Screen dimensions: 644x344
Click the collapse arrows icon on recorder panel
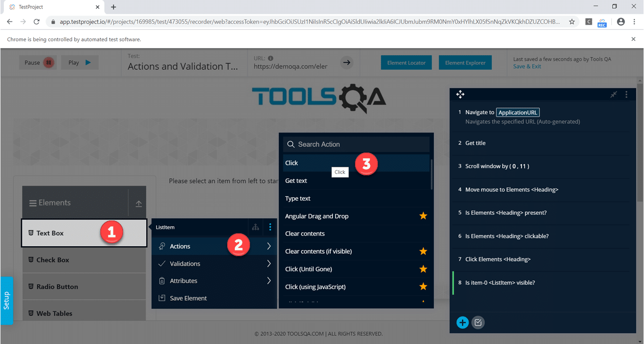(613, 94)
